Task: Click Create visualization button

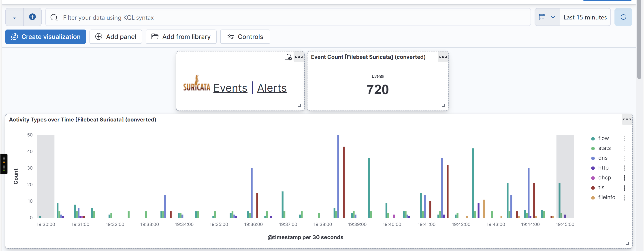Action: point(45,37)
